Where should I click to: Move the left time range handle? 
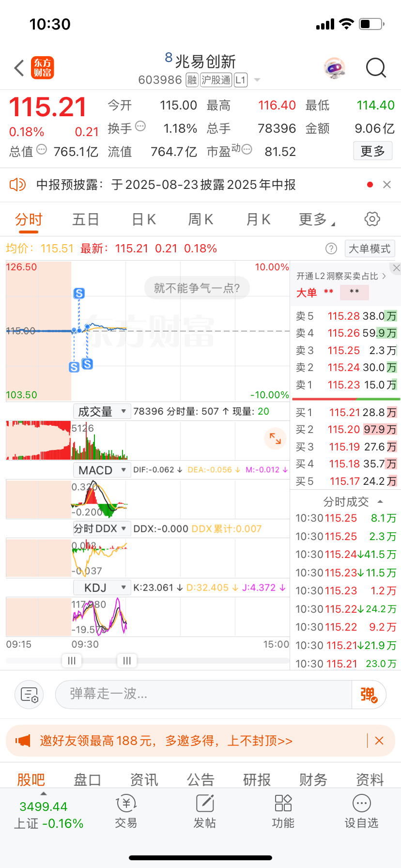[x=72, y=660]
